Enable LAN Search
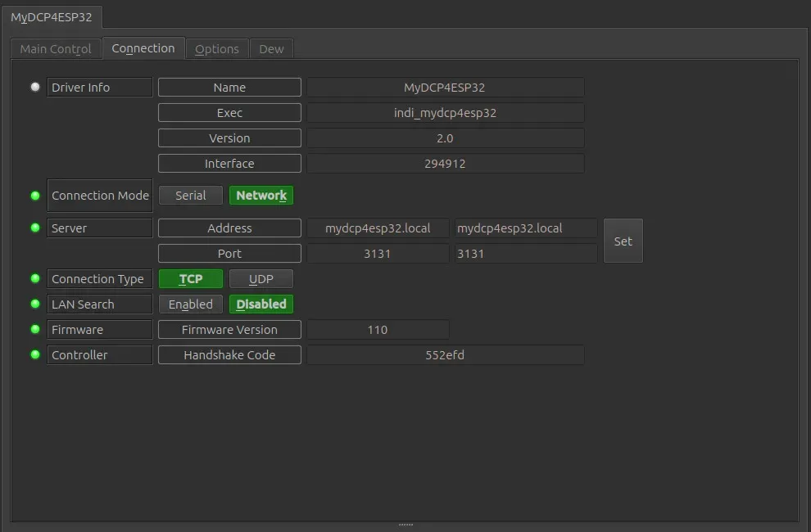The height and width of the screenshot is (532, 811). (190, 304)
